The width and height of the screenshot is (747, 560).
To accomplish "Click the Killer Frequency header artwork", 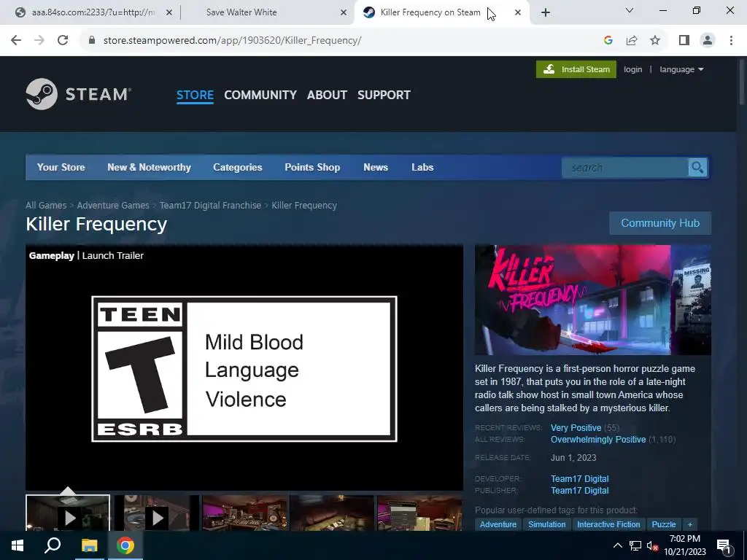I will (593, 300).
